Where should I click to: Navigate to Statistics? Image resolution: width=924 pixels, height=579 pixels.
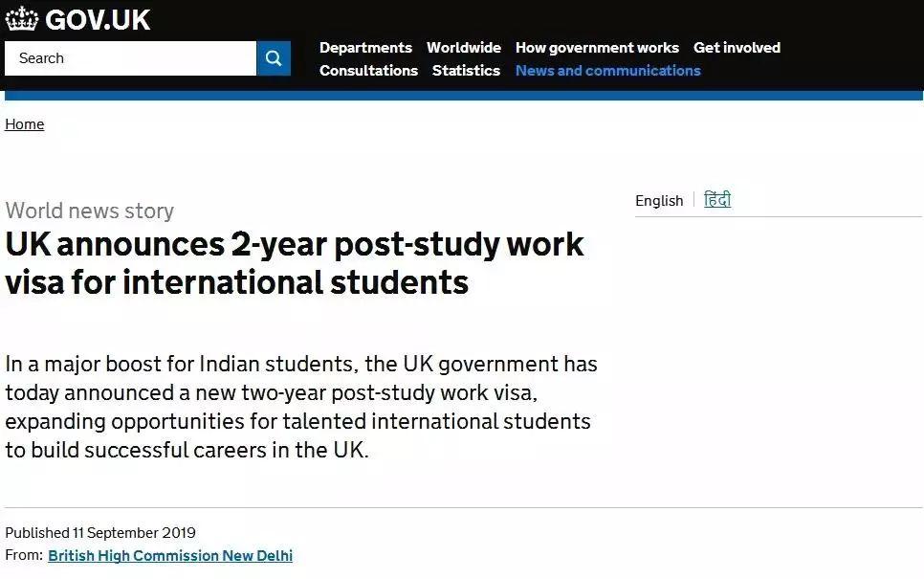tap(466, 71)
